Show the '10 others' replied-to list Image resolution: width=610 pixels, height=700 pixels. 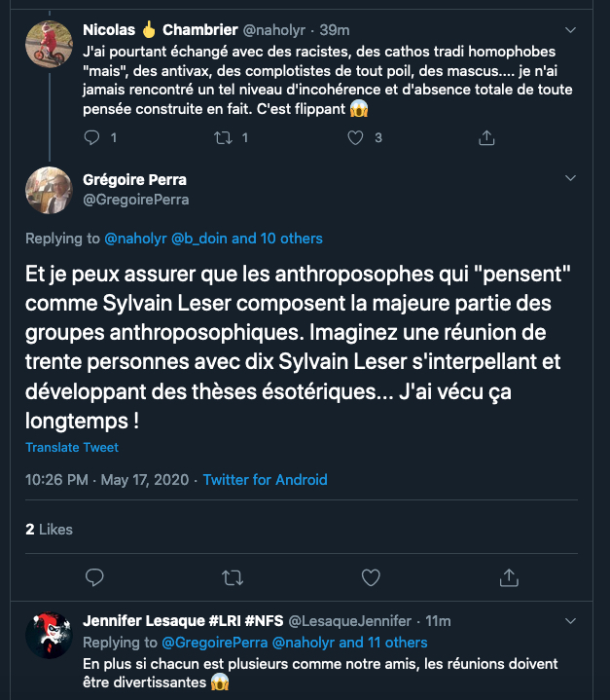pyautogui.click(x=290, y=239)
